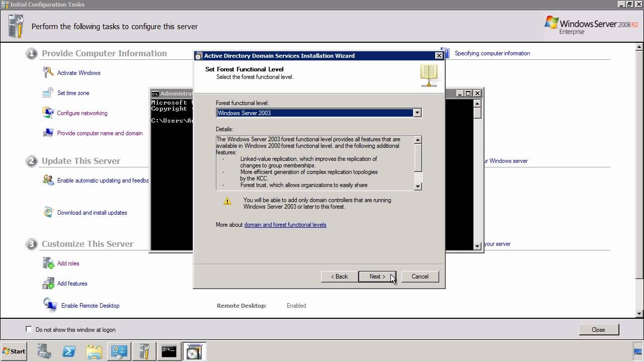Image resolution: width=644 pixels, height=362 pixels.
Task: Click the Enable automatic updating icon
Action: click(x=48, y=180)
